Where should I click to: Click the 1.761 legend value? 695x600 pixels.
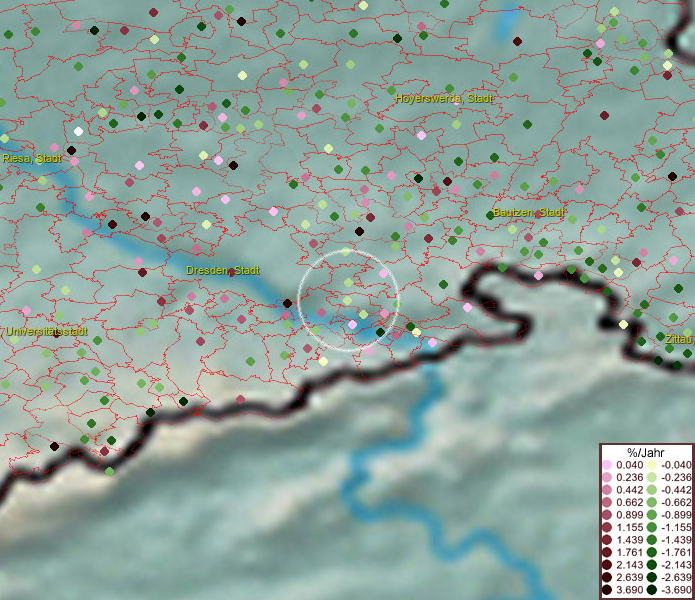(x=629, y=553)
